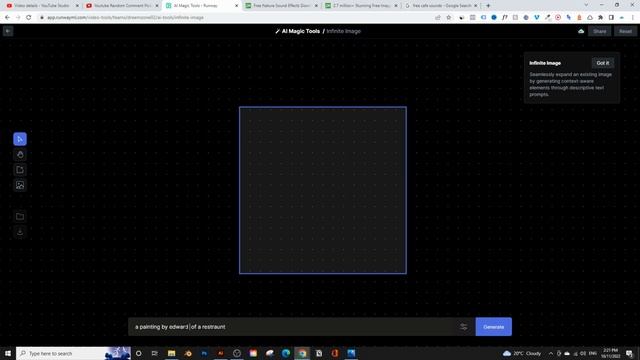The width and height of the screenshot is (640, 360).
Task: Open the Windows Start menu
Action: point(8,353)
